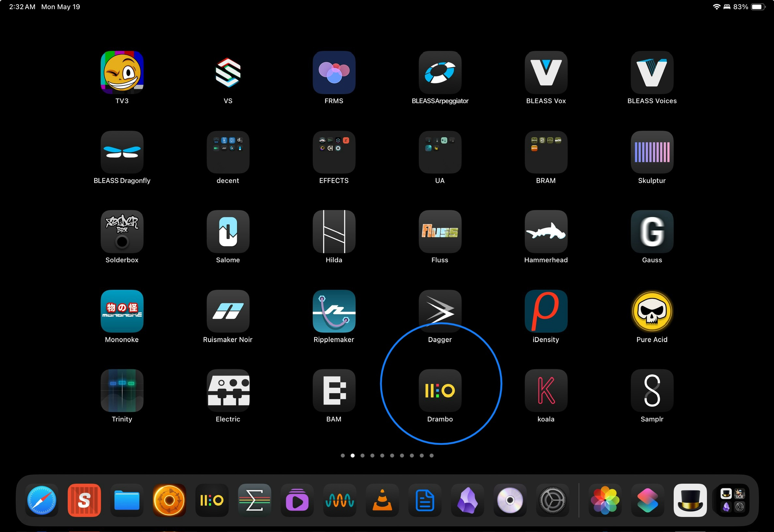Launch the Skulptur app
Image resolution: width=774 pixels, height=532 pixels.
tap(652, 152)
